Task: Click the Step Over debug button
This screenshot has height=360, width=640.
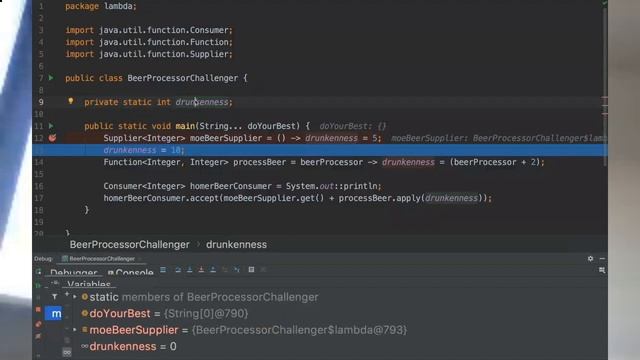Action: tap(178, 269)
